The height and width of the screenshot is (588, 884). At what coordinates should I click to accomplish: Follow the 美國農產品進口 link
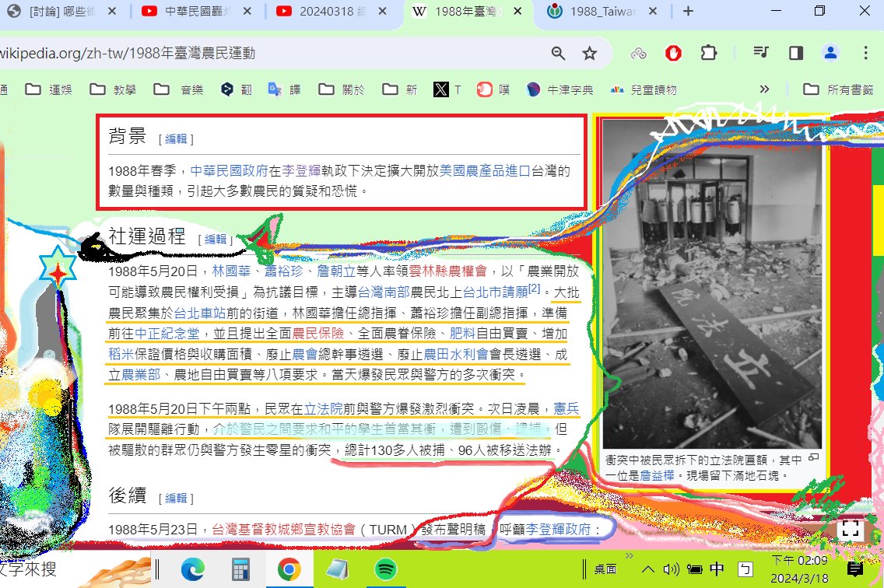click(485, 170)
